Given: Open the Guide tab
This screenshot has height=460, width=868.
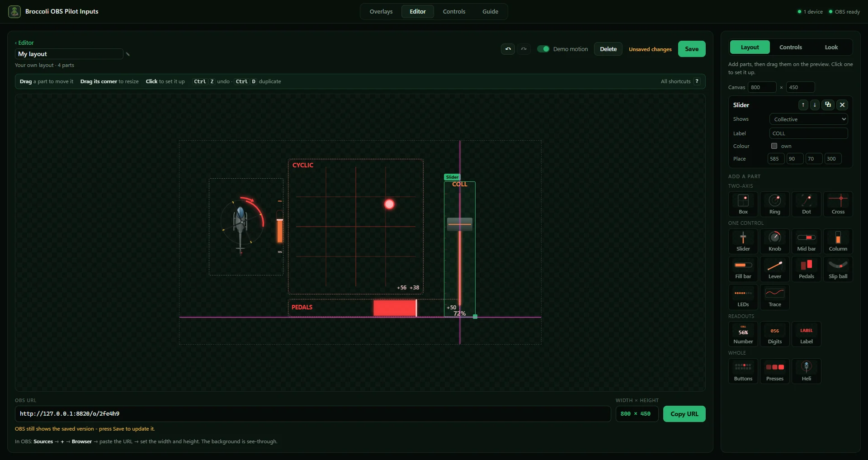Looking at the screenshot, I should point(490,12).
